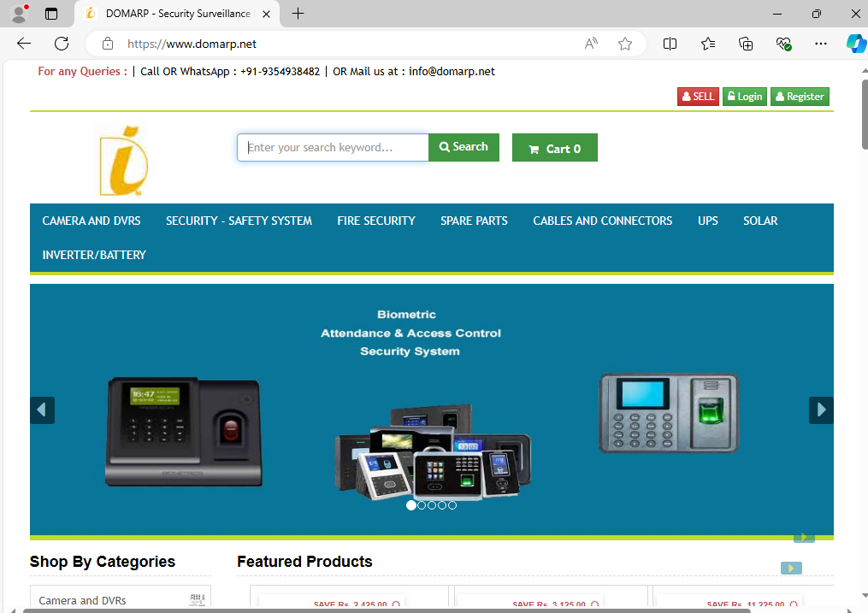The width and height of the screenshot is (868, 613).
Task: Email info@domarp.net via the header link
Action: pos(452,72)
